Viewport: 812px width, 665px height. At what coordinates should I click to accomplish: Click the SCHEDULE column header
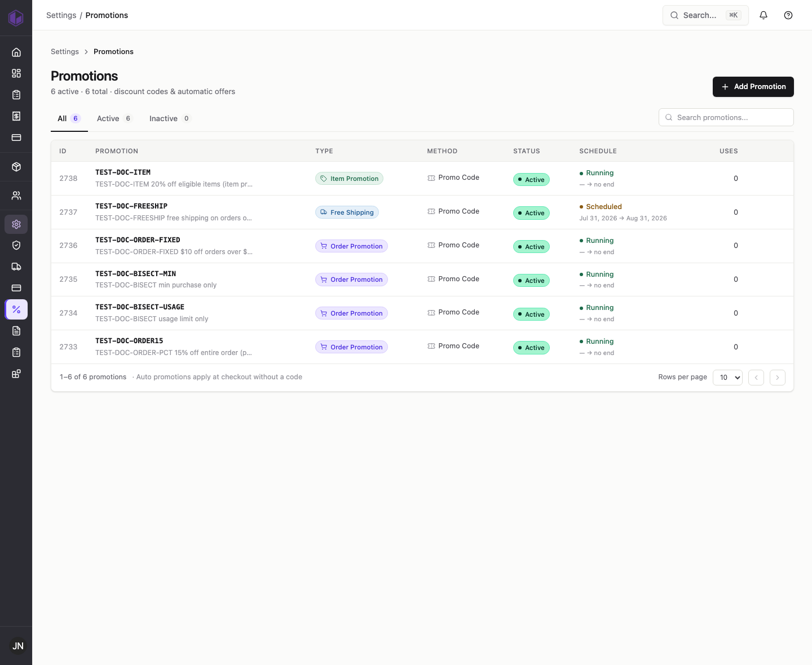pos(598,151)
